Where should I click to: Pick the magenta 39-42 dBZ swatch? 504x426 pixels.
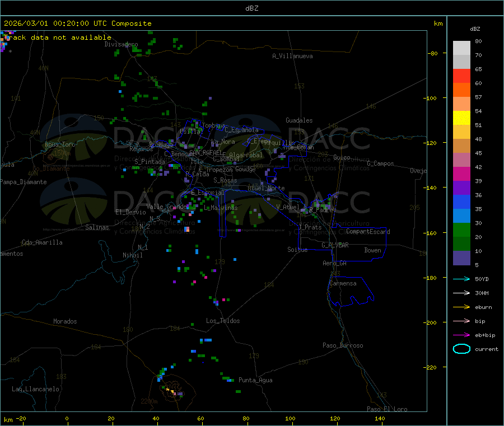(x=461, y=174)
